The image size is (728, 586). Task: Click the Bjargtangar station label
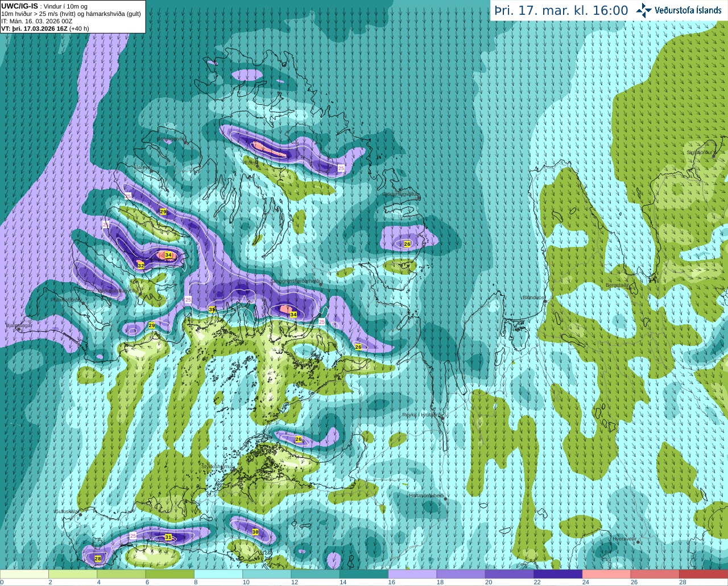point(19,325)
